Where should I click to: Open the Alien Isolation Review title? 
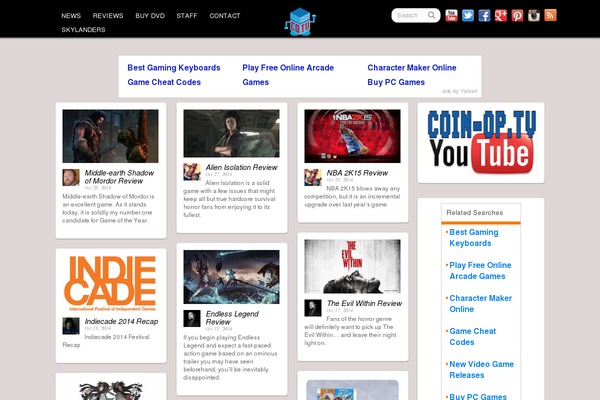pos(241,167)
